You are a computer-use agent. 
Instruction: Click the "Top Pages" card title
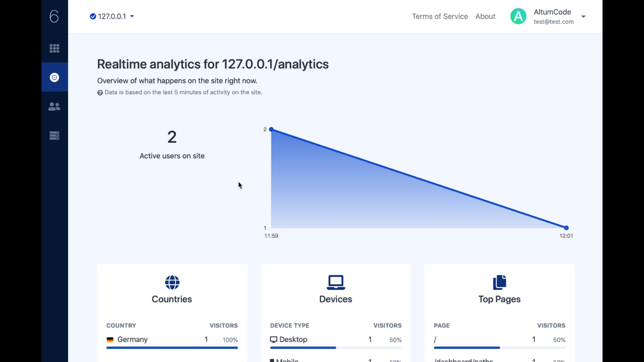tap(499, 299)
